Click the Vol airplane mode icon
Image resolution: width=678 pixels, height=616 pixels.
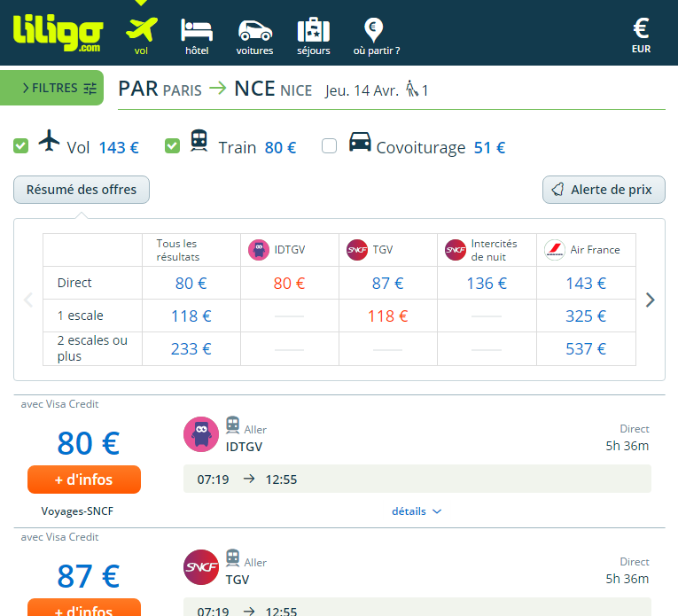point(49,141)
